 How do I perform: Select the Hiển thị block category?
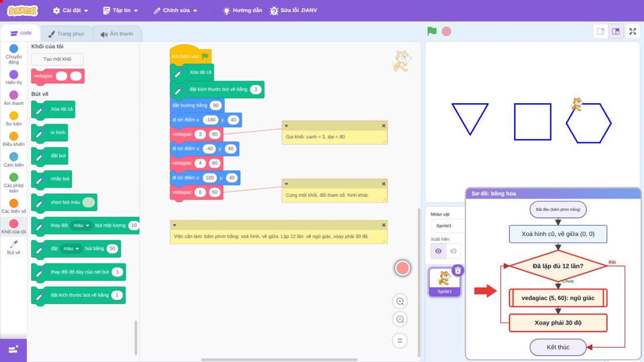pyautogui.click(x=13, y=77)
